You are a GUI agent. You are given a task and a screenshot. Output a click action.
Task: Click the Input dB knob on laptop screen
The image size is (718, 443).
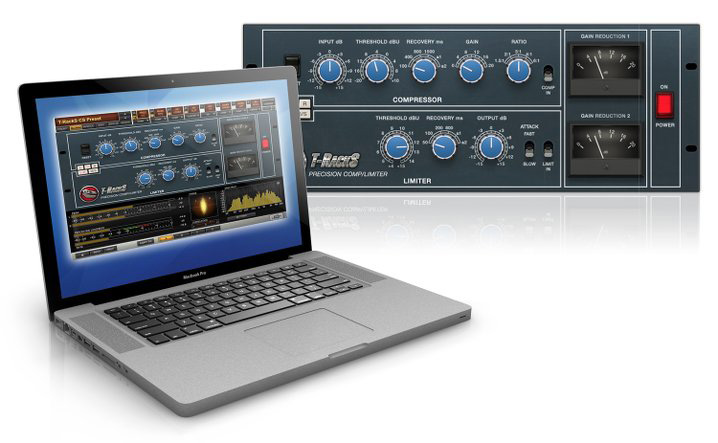(x=106, y=149)
